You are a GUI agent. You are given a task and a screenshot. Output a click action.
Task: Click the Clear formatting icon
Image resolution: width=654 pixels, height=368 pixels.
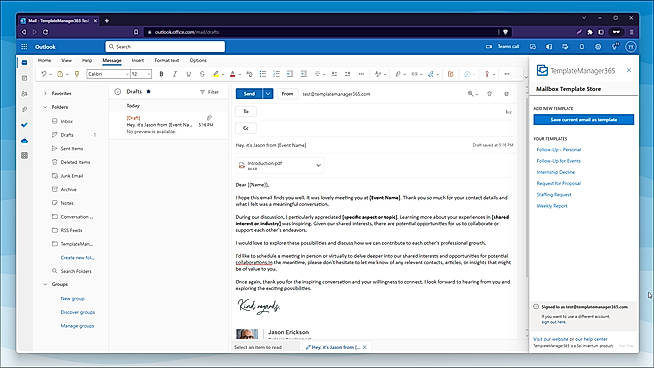(x=249, y=74)
